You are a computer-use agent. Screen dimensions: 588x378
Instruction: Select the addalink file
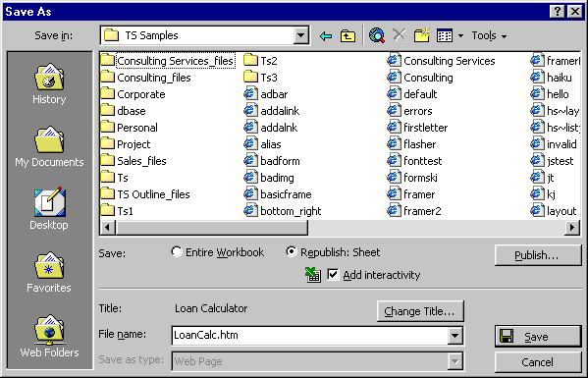[272, 111]
